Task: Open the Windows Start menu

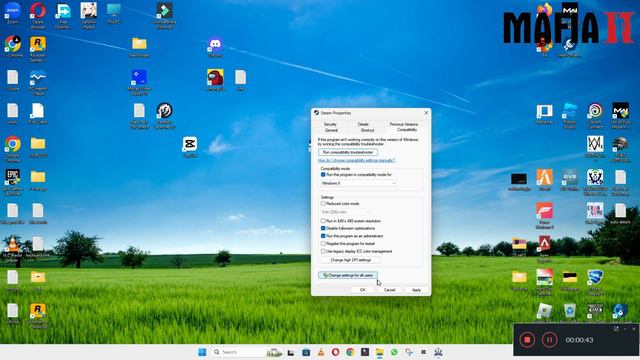Action: [x=202, y=352]
